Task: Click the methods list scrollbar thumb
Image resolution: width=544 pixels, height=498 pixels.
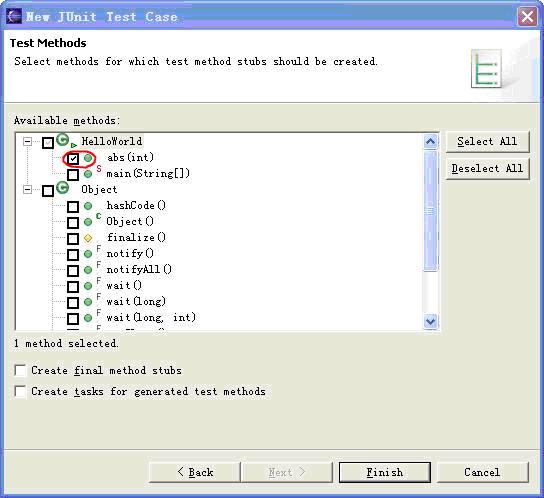Action: [431, 211]
